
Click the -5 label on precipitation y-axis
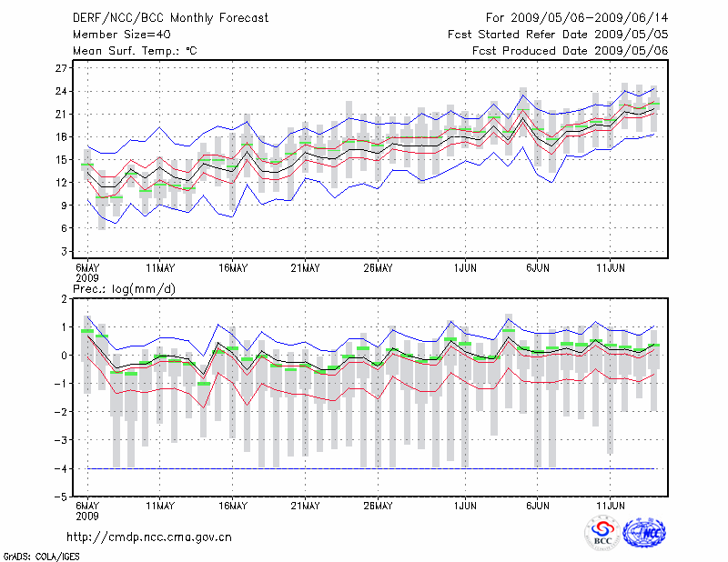[61, 497]
